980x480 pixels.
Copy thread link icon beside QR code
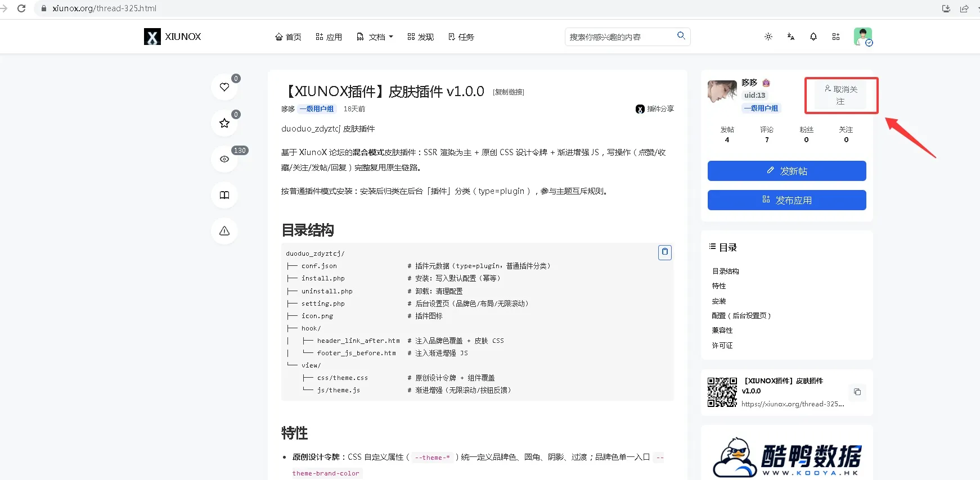(857, 392)
